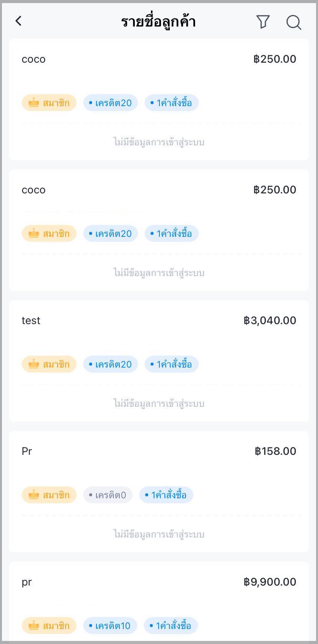
Task: Click the crown icon on test's member badge
Action: pyautogui.click(x=34, y=364)
